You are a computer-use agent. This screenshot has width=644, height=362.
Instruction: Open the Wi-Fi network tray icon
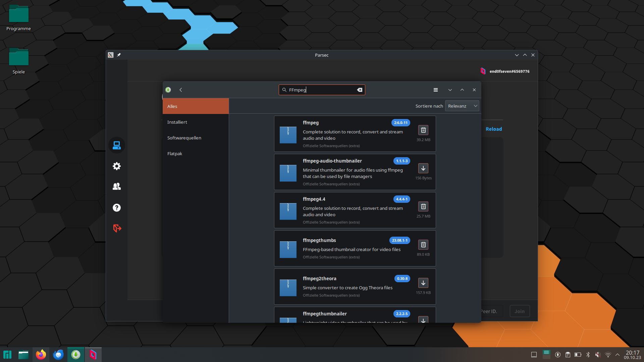(x=608, y=355)
